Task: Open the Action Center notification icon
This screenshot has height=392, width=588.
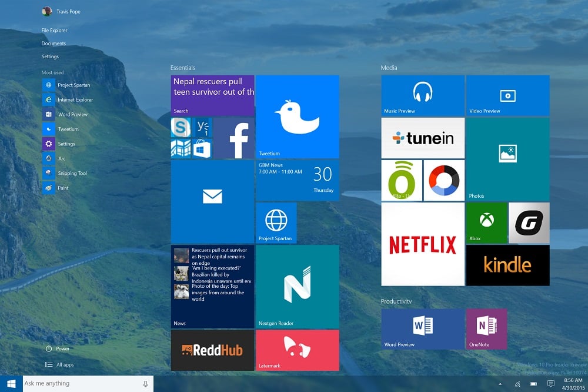Action: pyautogui.click(x=550, y=384)
